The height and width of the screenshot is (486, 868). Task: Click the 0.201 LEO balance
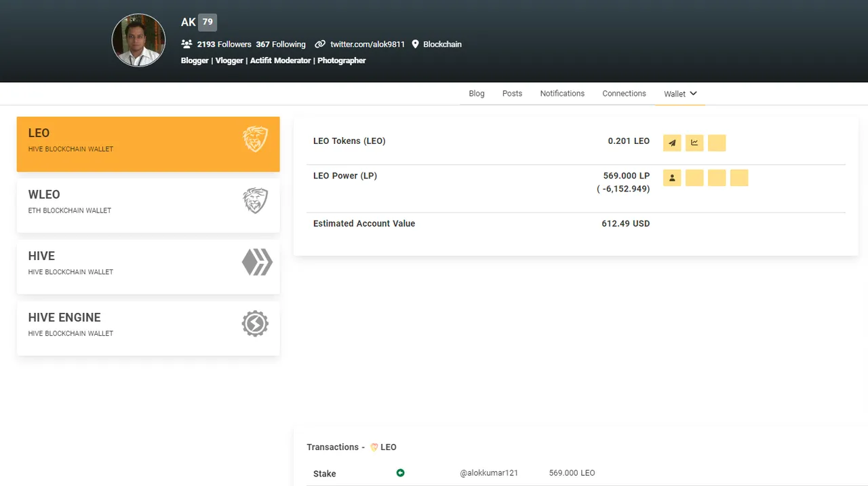pos(629,141)
